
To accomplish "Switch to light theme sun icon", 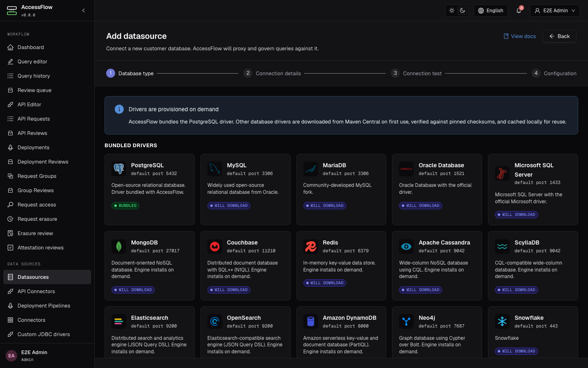I will point(452,11).
